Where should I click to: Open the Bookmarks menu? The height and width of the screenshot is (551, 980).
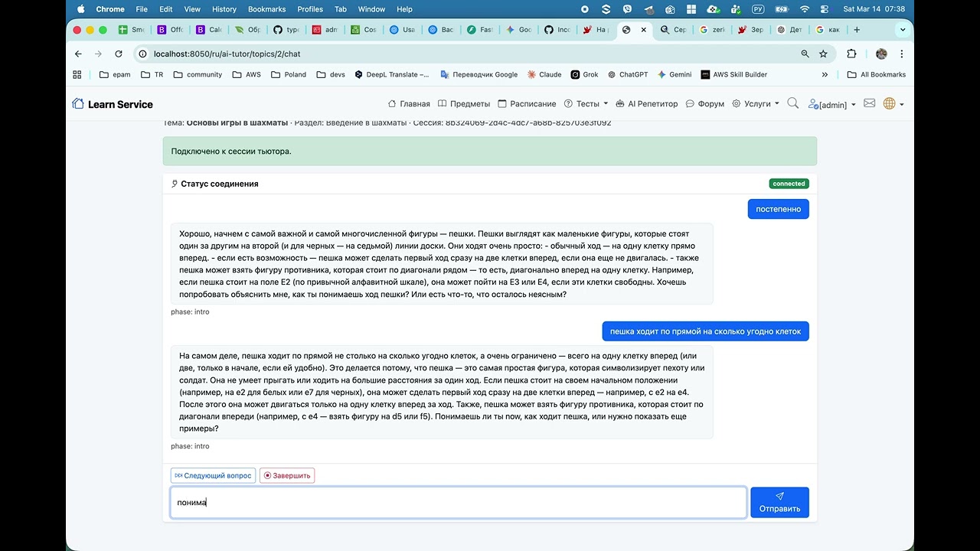[x=266, y=9]
